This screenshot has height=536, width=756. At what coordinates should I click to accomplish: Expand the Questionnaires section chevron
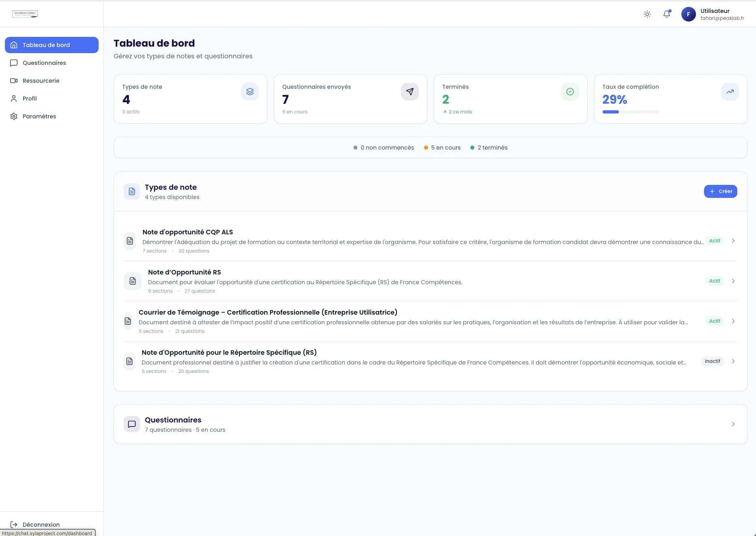pyautogui.click(x=733, y=424)
